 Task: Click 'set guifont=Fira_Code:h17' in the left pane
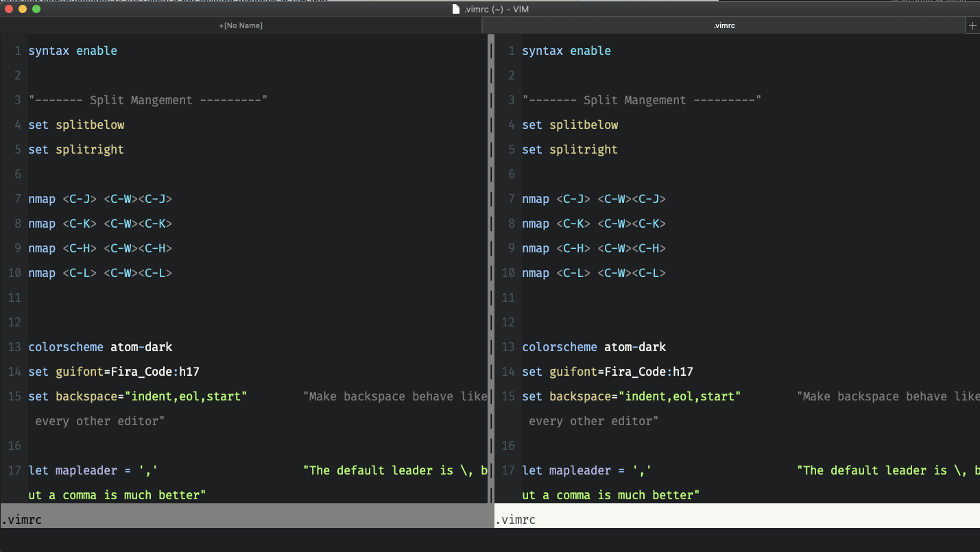coord(114,372)
